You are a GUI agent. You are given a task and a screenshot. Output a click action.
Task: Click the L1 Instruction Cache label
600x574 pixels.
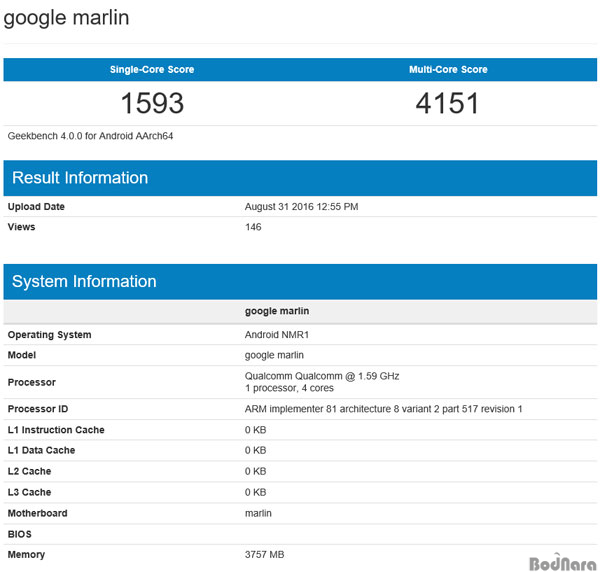point(56,430)
